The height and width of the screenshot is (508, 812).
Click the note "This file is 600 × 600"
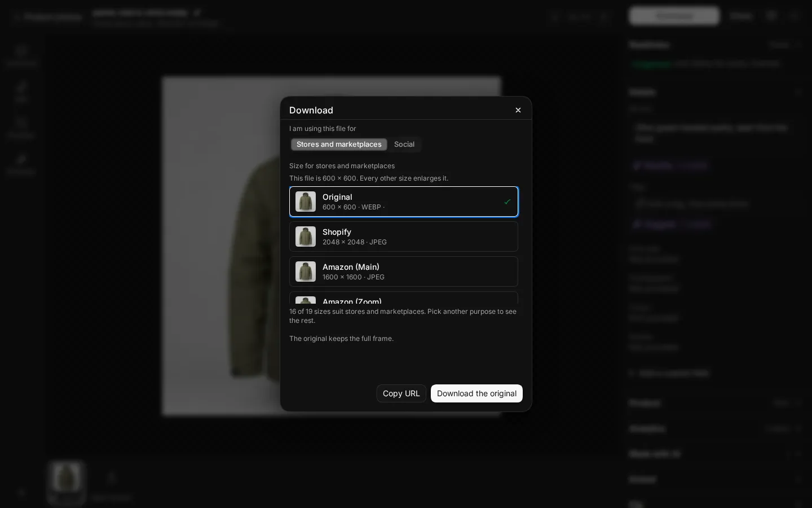323,178
